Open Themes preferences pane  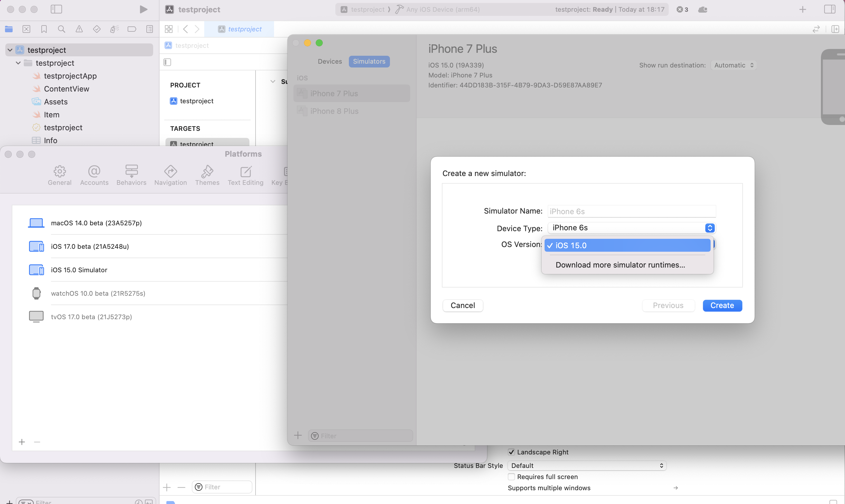(207, 175)
